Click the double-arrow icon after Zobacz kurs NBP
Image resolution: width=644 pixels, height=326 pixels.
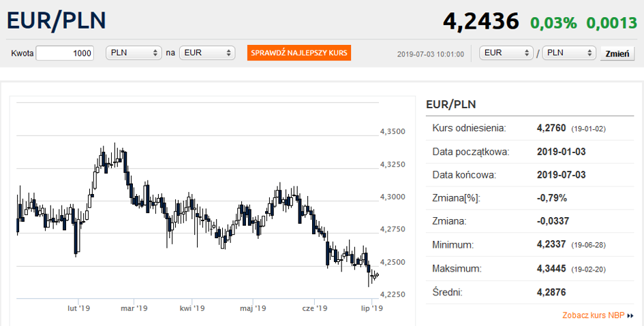click(x=630, y=316)
